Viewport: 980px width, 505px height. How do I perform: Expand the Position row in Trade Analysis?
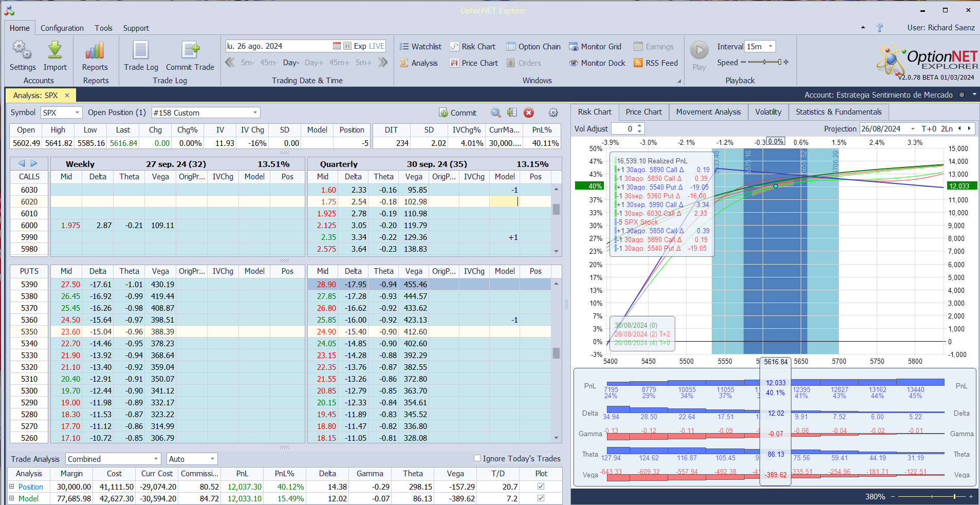coord(12,487)
